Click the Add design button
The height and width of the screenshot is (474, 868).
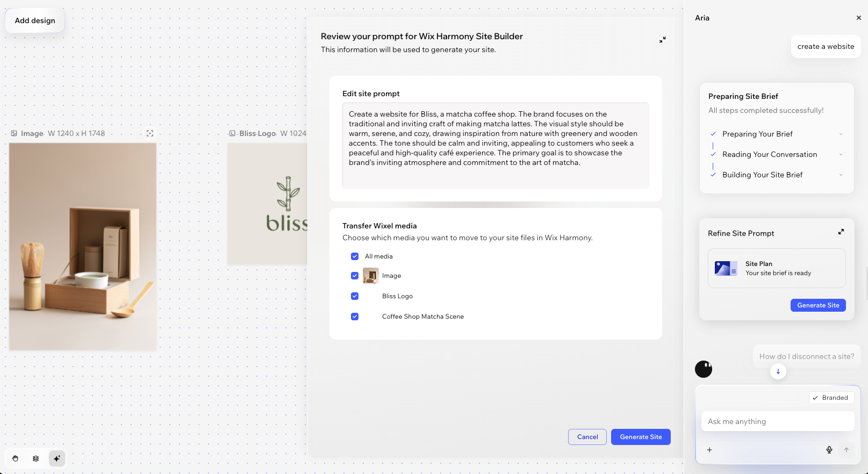(35, 20)
